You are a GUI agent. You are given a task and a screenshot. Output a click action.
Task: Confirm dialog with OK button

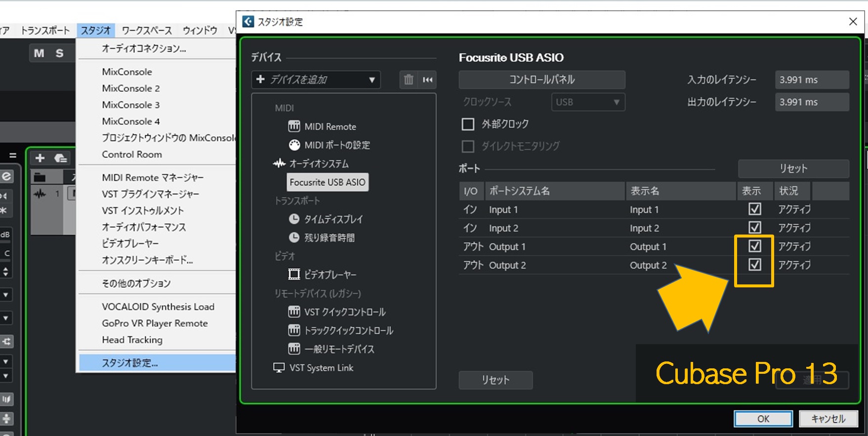pyautogui.click(x=763, y=419)
